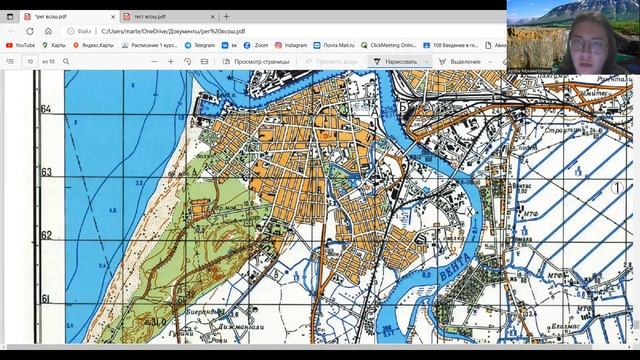Fit the PDF page to width
This screenshot has height=360, width=640.
point(204,62)
